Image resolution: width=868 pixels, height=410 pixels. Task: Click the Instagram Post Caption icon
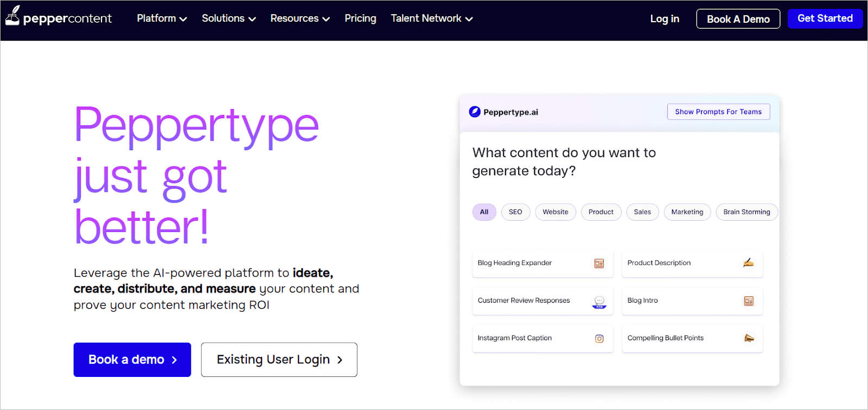[x=599, y=339]
